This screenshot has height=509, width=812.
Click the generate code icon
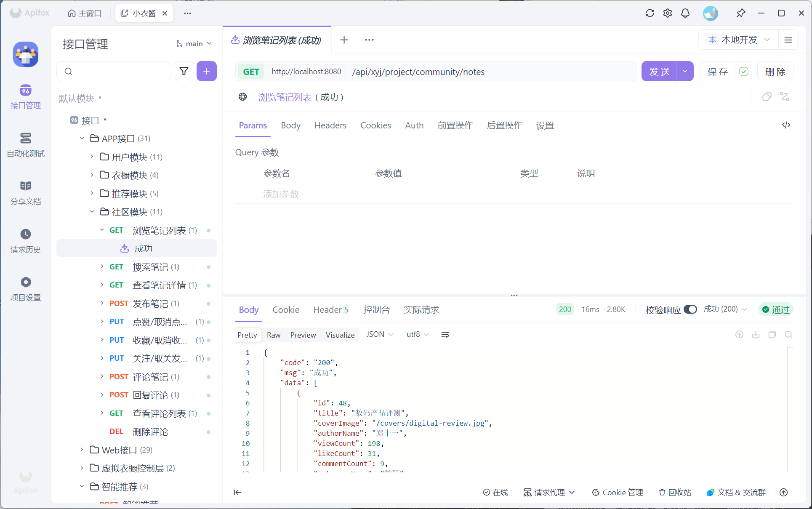point(786,125)
